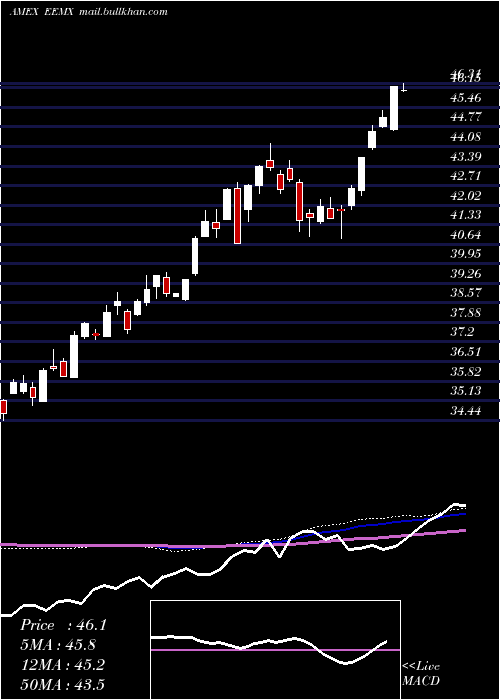Click the 35.13 price level label
This screenshot has width=500, height=700.
tap(466, 391)
